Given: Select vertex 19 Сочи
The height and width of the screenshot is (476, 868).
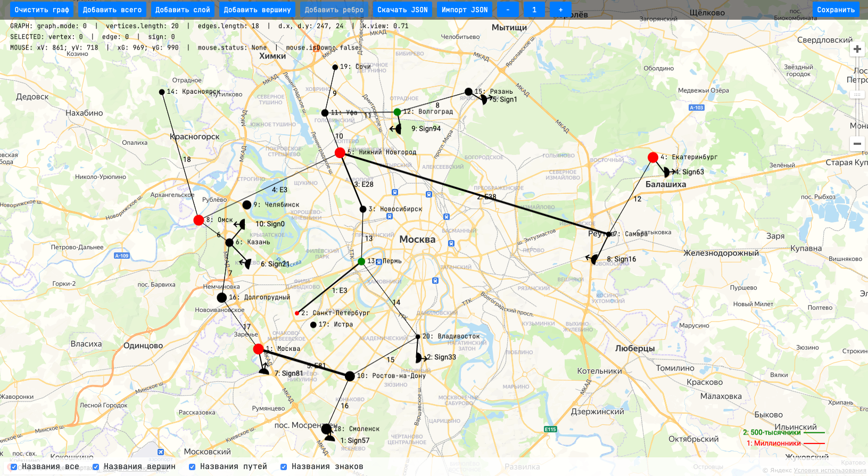Looking at the screenshot, I should [335, 67].
